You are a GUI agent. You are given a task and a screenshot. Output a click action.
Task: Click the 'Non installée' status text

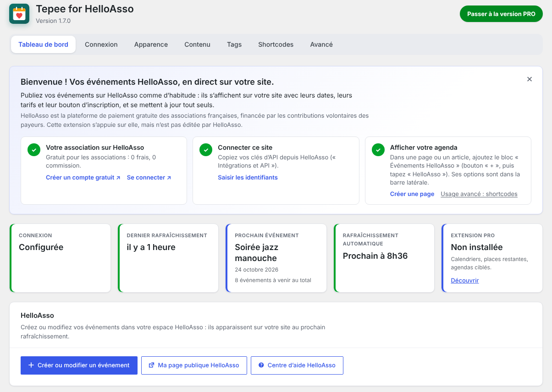pyautogui.click(x=477, y=247)
